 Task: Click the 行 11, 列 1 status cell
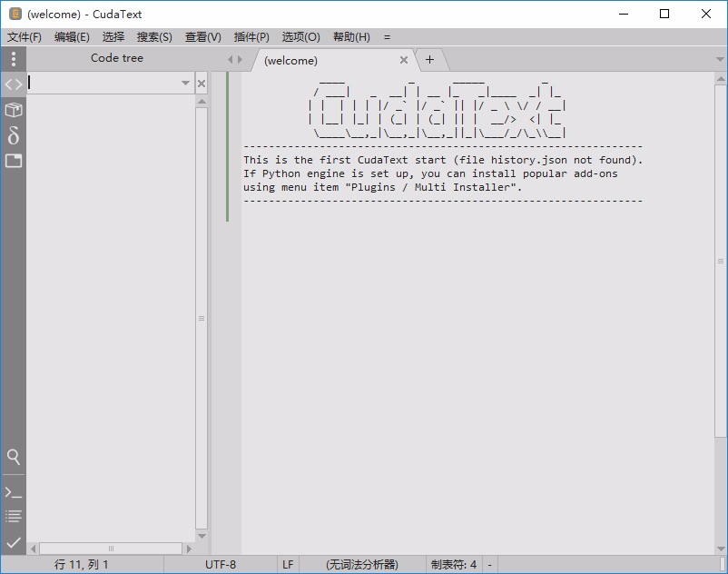[82, 565]
